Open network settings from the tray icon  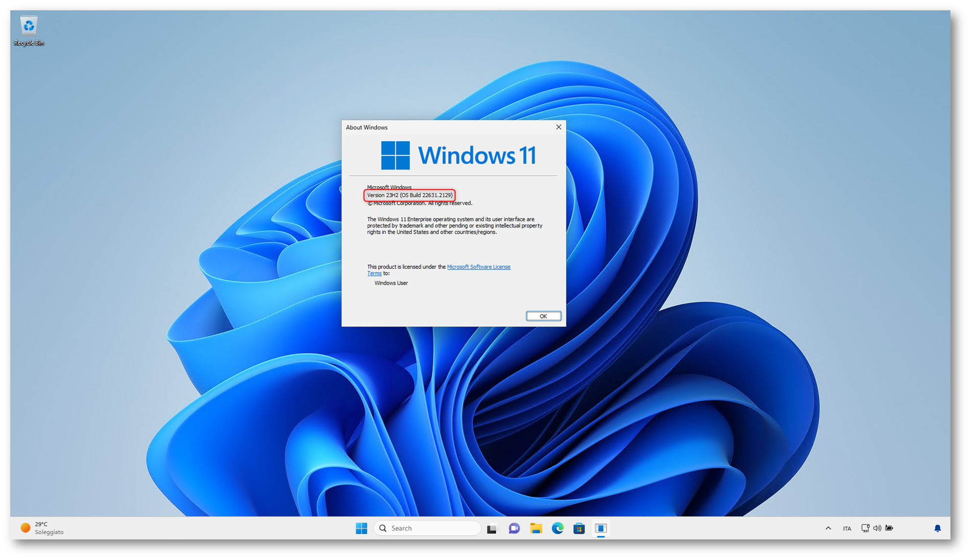865,528
